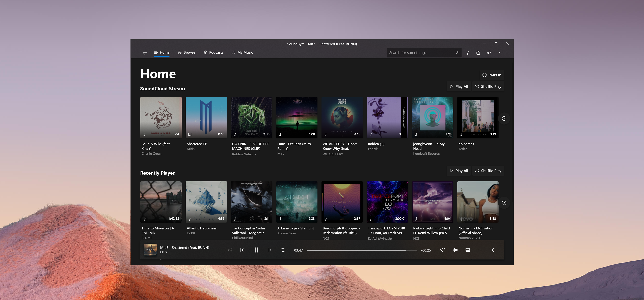
Task: Click the Recently Played section header
Action: pos(158,173)
